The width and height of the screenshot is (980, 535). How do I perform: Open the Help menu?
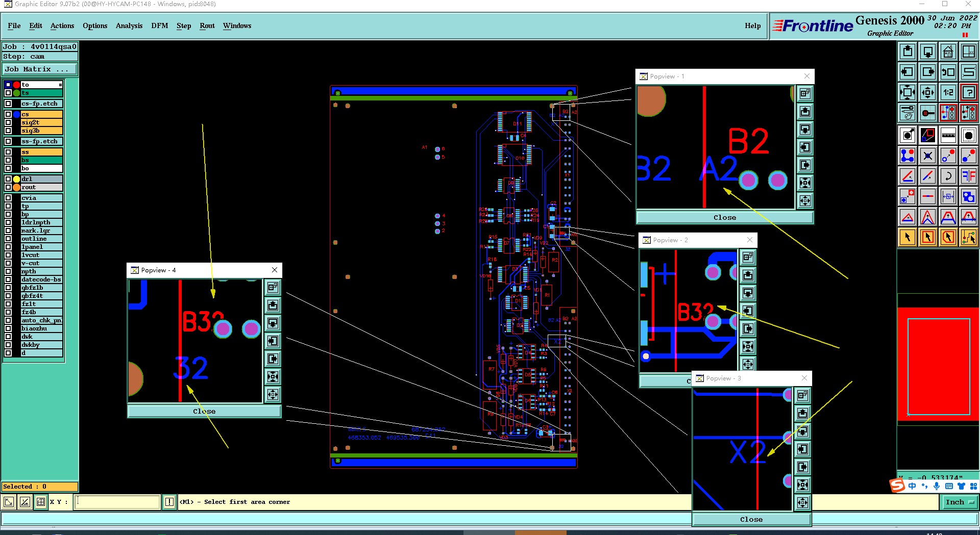click(753, 26)
